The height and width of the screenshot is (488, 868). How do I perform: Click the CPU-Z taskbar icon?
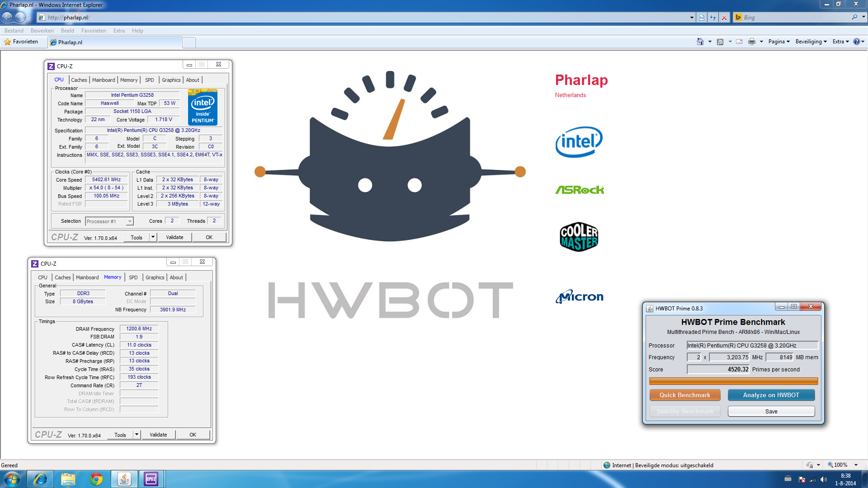(x=151, y=479)
